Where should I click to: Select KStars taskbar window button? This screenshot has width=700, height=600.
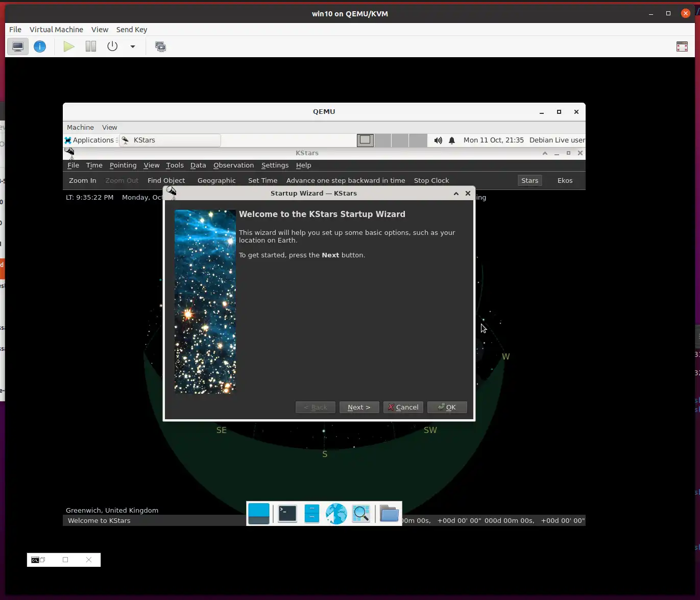coord(170,140)
